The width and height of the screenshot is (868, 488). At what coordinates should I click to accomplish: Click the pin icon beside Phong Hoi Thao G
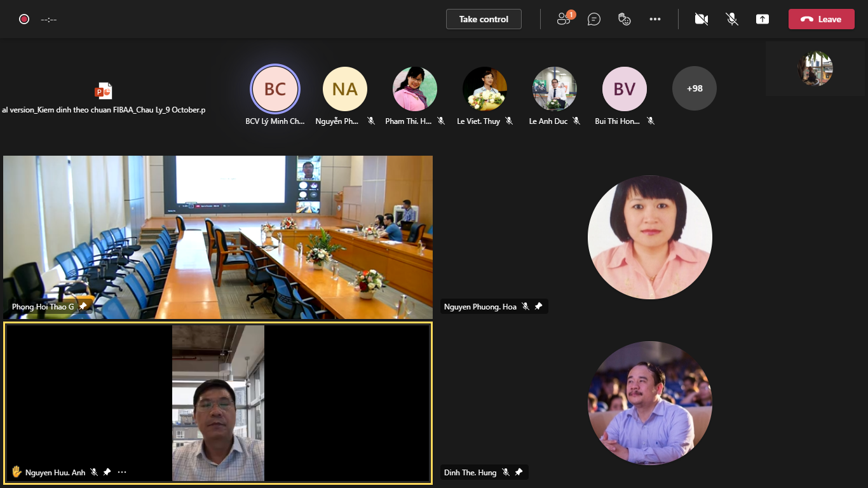(83, 306)
